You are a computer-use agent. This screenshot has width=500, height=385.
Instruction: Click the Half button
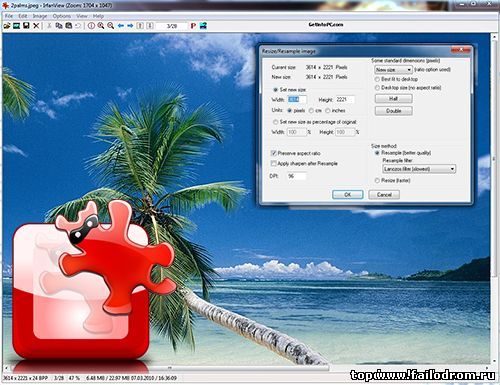tap(394, 99)
